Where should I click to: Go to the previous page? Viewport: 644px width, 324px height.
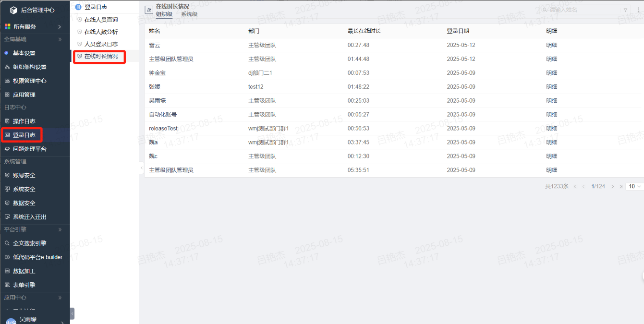[583, 187]
